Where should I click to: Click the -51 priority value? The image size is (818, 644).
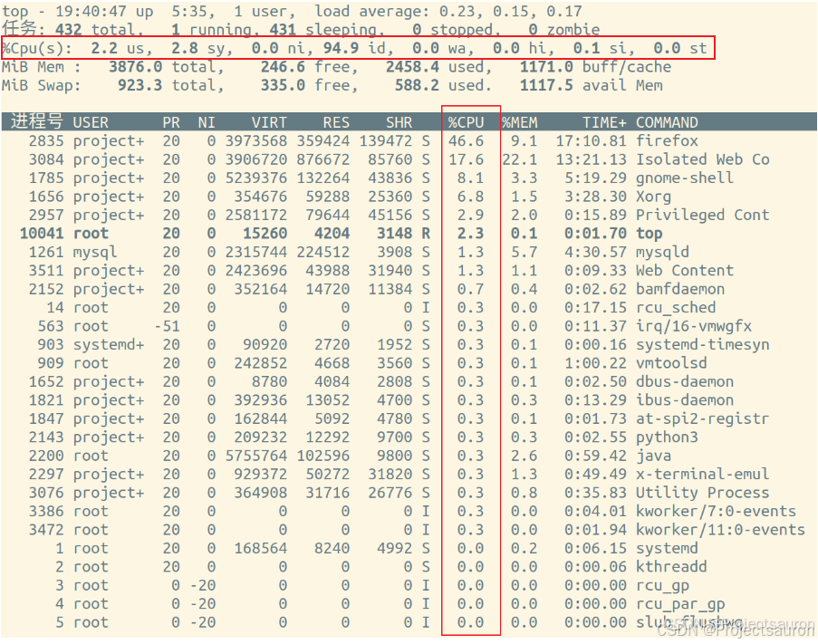(167, 326)
